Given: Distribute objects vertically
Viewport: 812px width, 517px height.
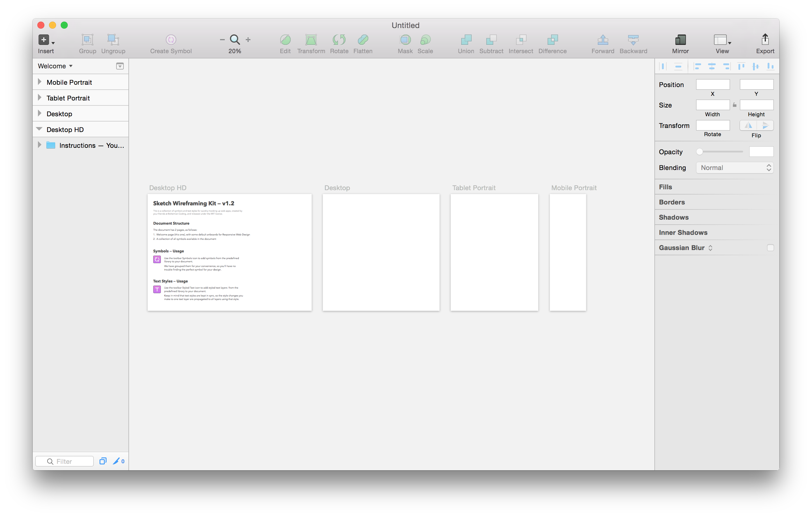Looking at the screenshot, I should [x=678, y=66].
